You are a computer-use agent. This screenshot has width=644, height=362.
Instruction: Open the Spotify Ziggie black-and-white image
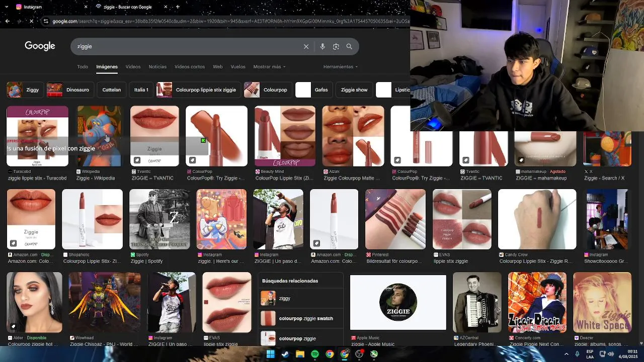pyautogui.click(x=159, y=219)
